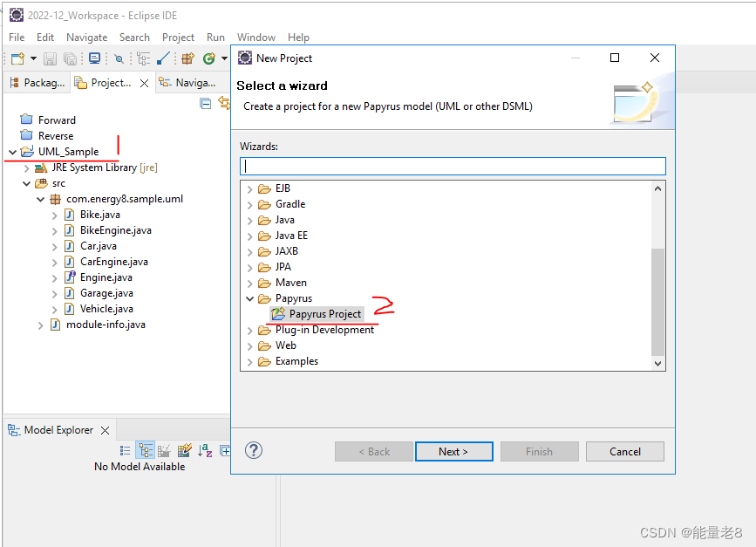Click the Collapse All icon in Project Explorer
756x547 pixels.
coord(206,103)
